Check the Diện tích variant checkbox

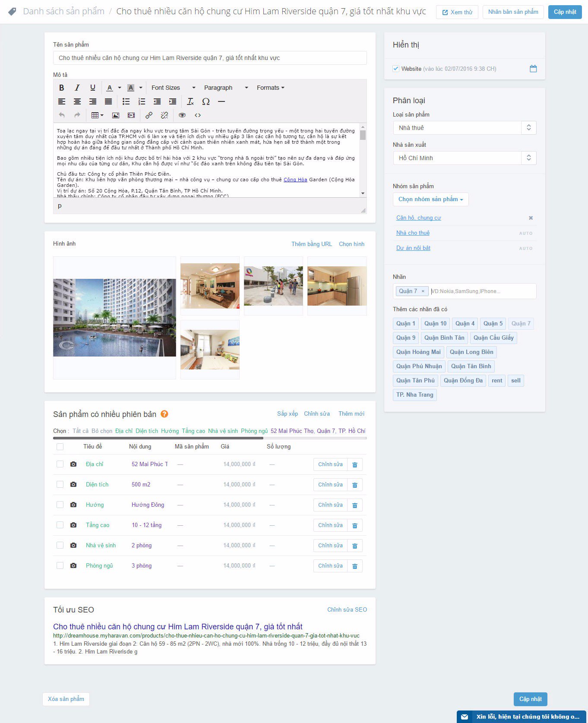tap(60, 484)
